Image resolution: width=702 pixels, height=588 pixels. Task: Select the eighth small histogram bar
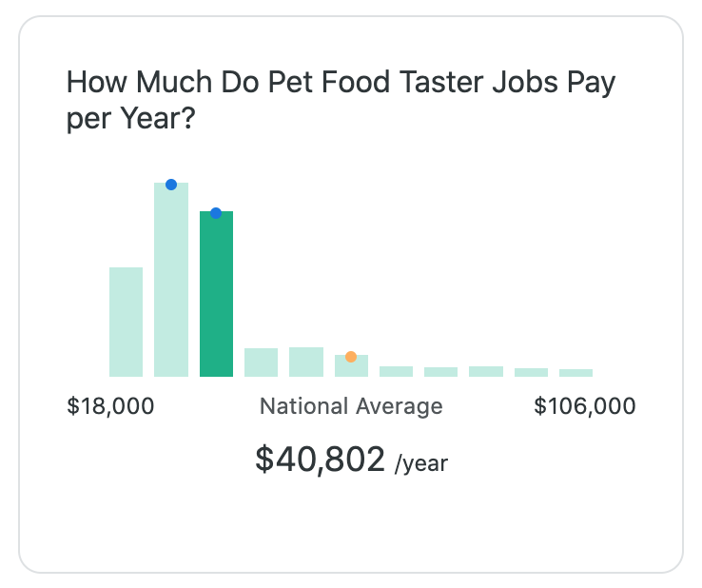(x=441, y=372)
